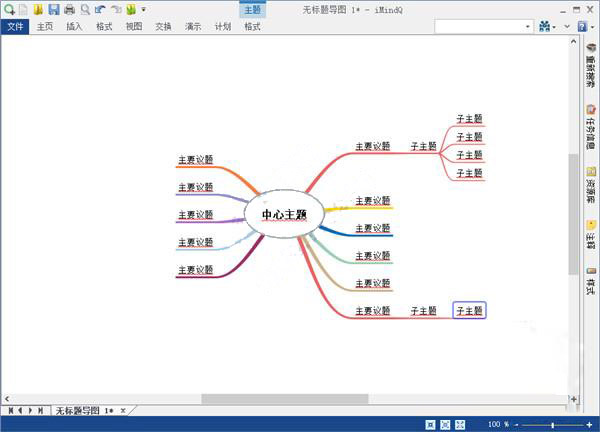
Task: Switch to the 视图 tab
Action: pos(134,26)
